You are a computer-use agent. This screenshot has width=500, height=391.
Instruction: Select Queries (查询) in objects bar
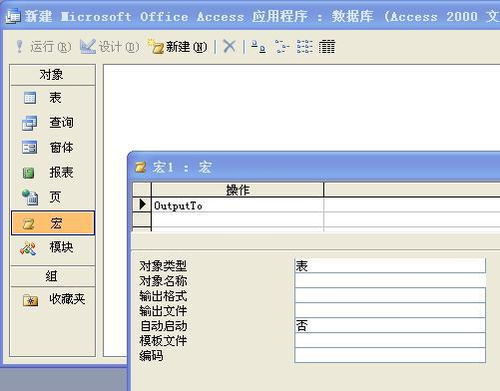pyautogui.click(x=53, y=123)
